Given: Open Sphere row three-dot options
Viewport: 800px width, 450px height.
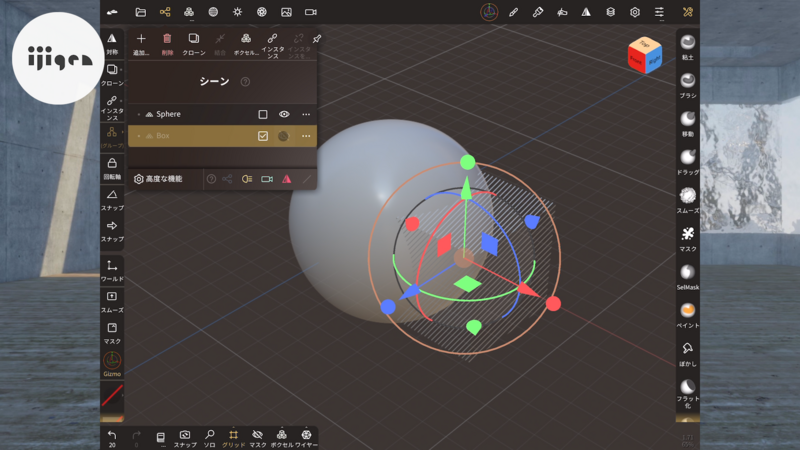Looking at the screenshot, I should (306, 114).
